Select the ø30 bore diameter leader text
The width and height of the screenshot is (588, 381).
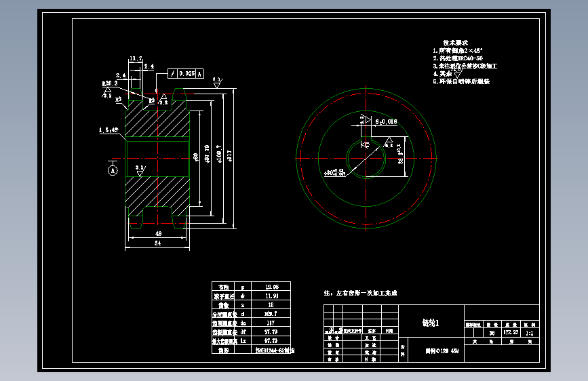point(334,172)
